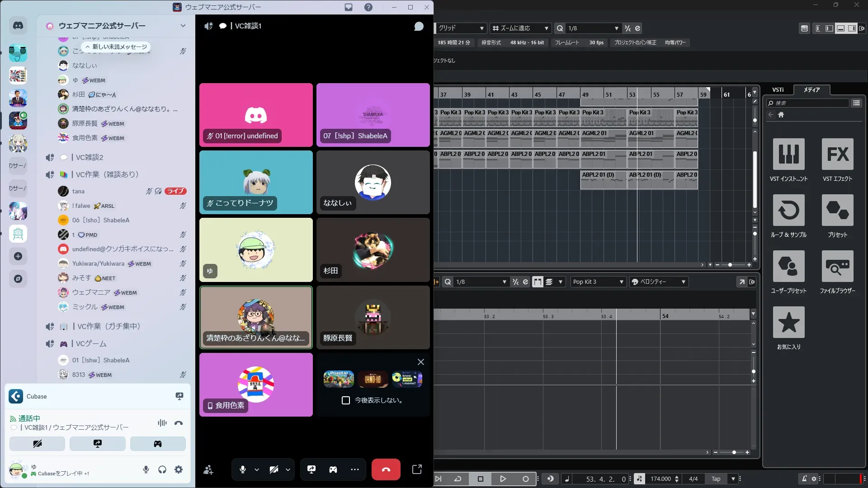The image size is (868, 488).
Task: Toggle Discord microphone mute in user panel
Action: pyautogui.click(x=146, y=469)
